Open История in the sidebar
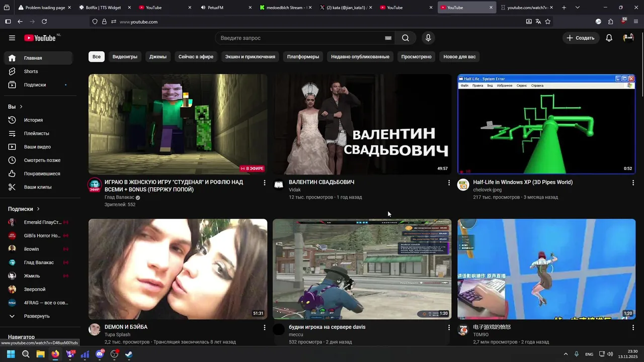 click(x=39, y=120)
